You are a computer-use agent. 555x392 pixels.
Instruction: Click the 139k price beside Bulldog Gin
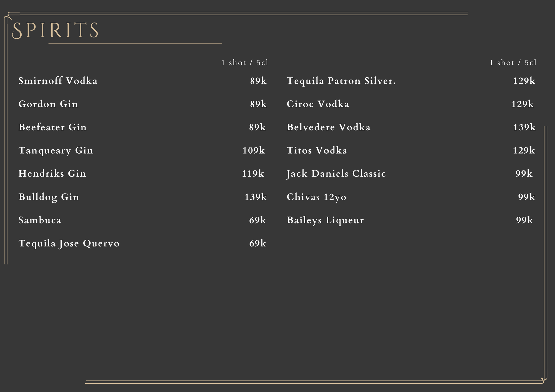tap(256, 197)
